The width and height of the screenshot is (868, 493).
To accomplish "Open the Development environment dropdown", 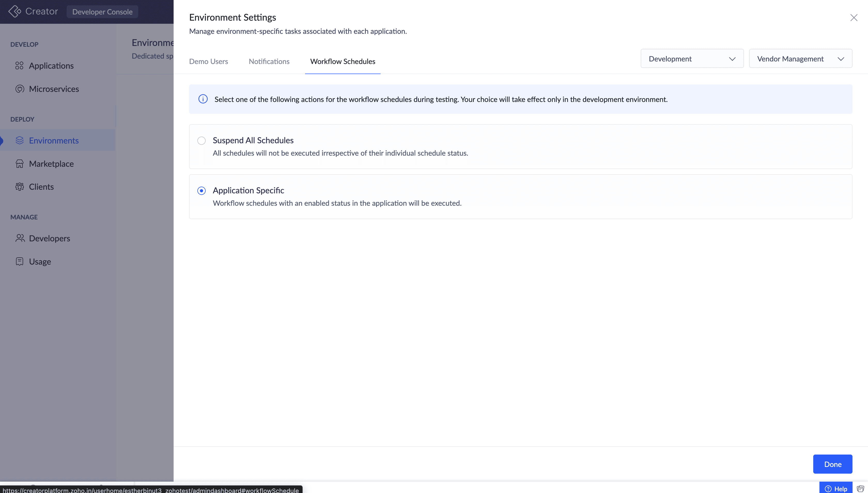I will [692, 59].
